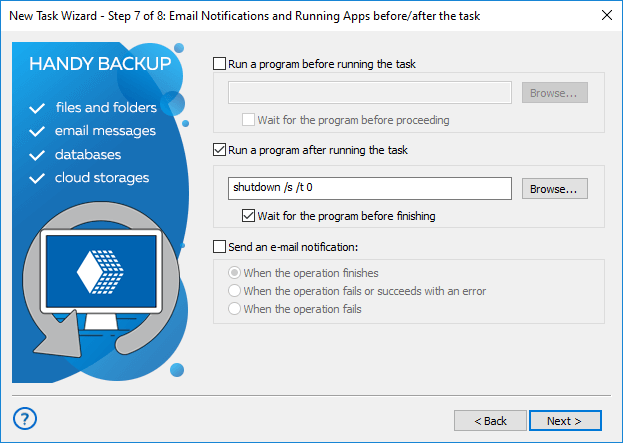The width and height of the screenshot is (623, 443).
Task: Select When the operation finishes radio option
Action: click(235, 273)
